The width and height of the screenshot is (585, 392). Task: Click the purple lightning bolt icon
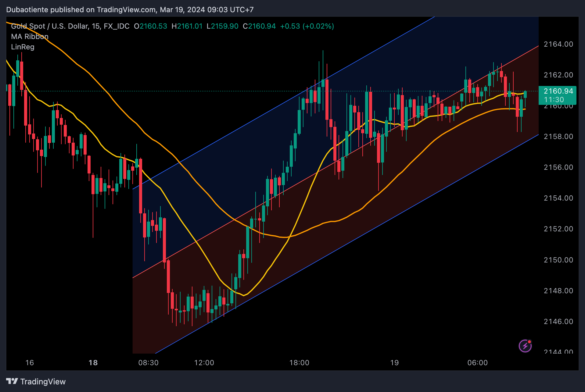[x=525, y=346]
